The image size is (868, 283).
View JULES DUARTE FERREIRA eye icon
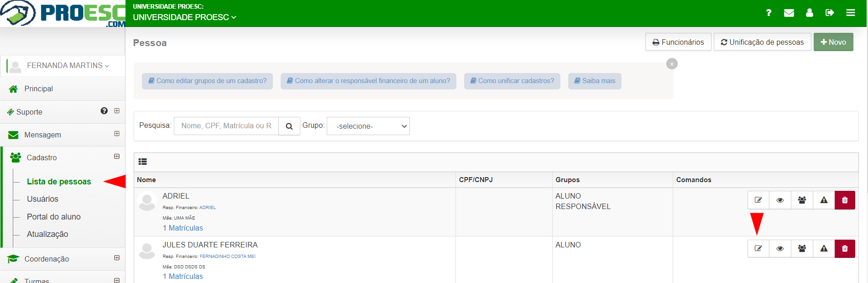780,249
